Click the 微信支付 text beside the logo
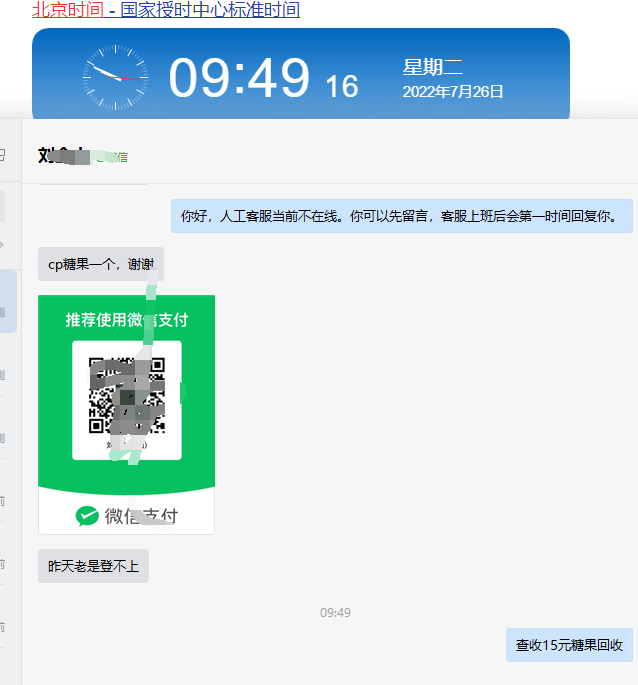The height and width of the screenshot is (685, 638). click(x=141, y=516)
